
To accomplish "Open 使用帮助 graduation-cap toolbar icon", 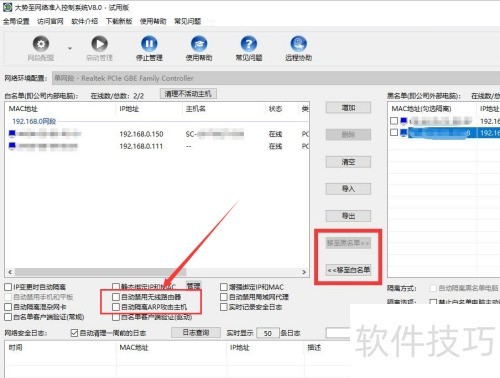I will pos(199,44).
